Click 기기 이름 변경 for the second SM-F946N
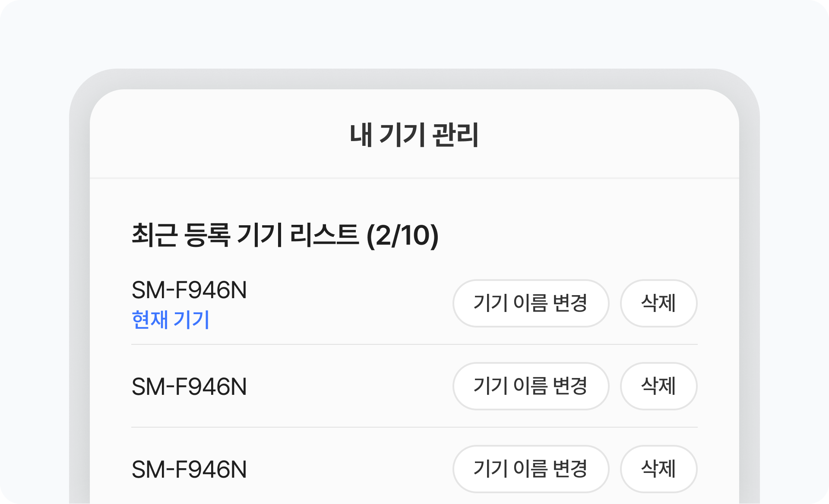829x504 pixels. (x=531, y=386)
